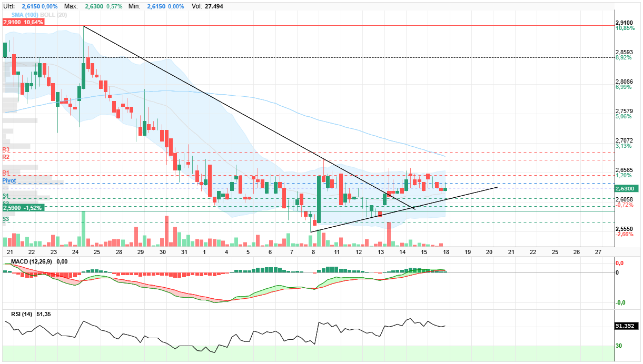This screenshot has width=643, height=364.
Task: Click the 6,99% axis percentage label
Action: click(x=624, y=87)
